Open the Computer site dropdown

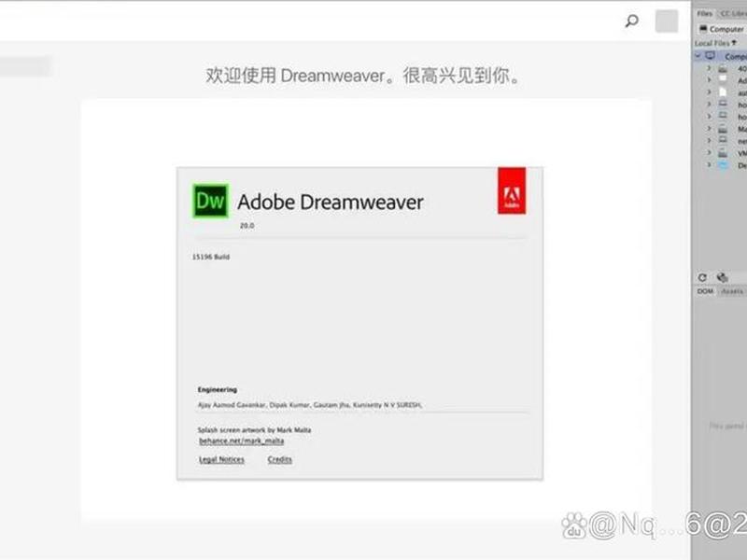tap(722, 29)
